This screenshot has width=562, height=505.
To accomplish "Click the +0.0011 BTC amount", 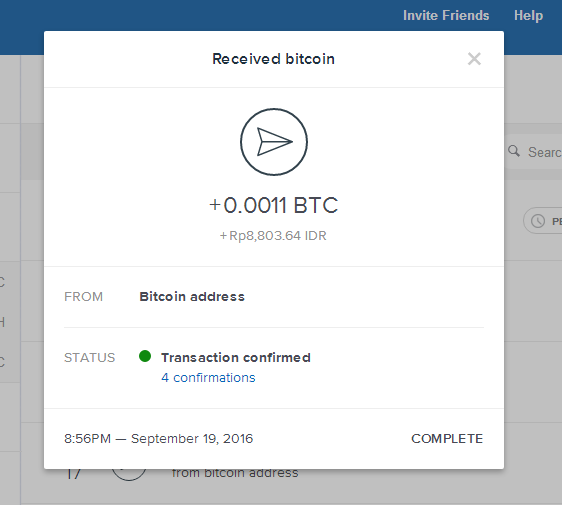I will 274,205.
